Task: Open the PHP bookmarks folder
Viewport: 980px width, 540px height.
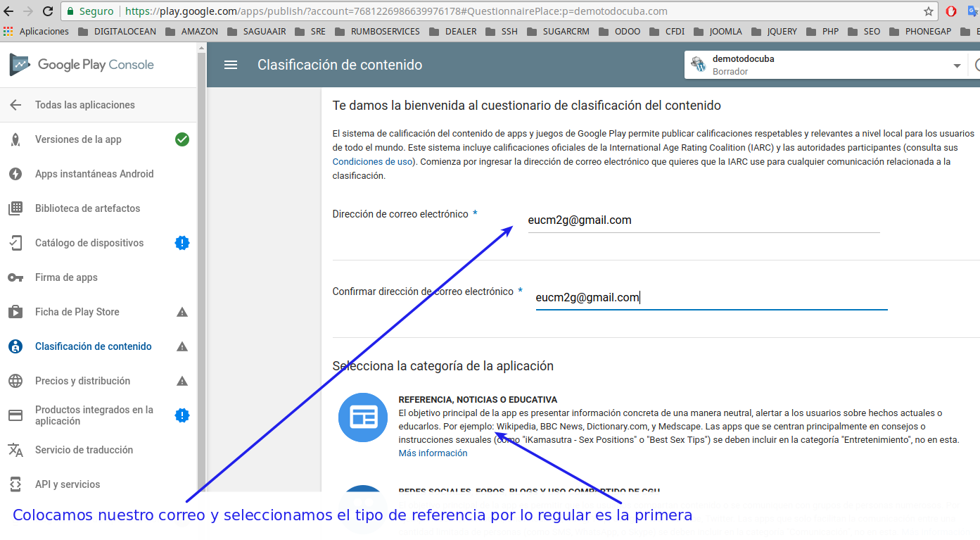Action: tap(822, 32)
